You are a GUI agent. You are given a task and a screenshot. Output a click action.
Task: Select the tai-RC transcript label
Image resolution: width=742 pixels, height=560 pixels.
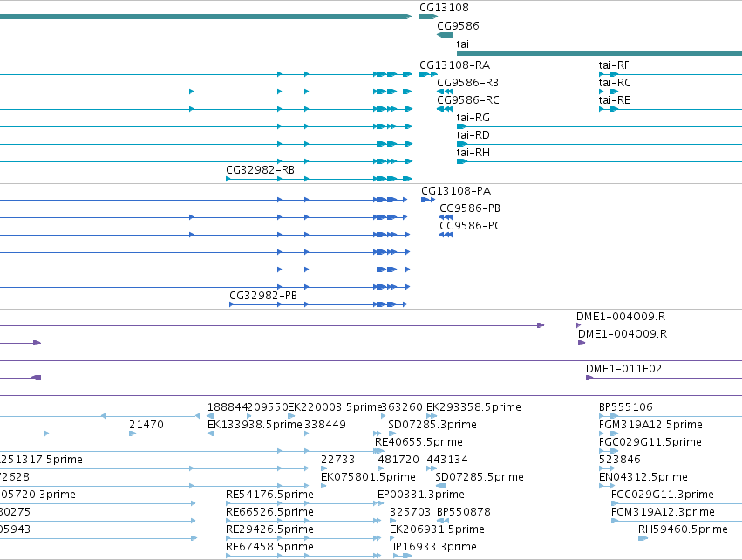tap(615, 83)
